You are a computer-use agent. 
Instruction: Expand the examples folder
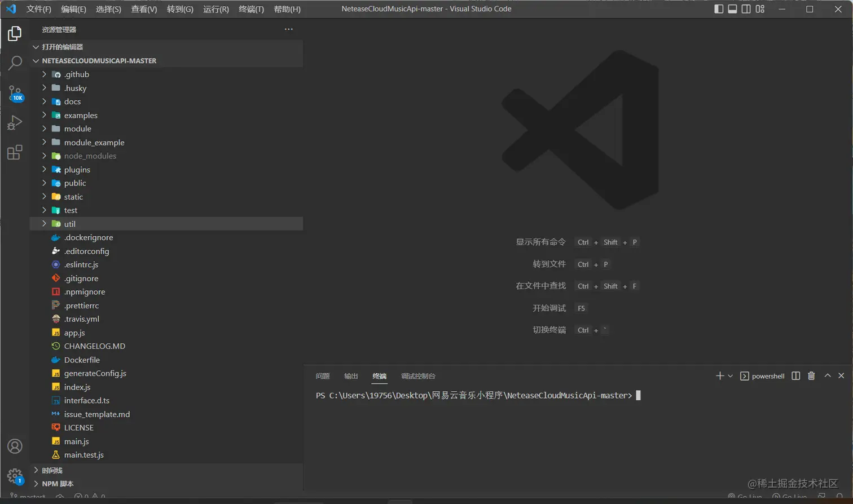tap(166, 115)
